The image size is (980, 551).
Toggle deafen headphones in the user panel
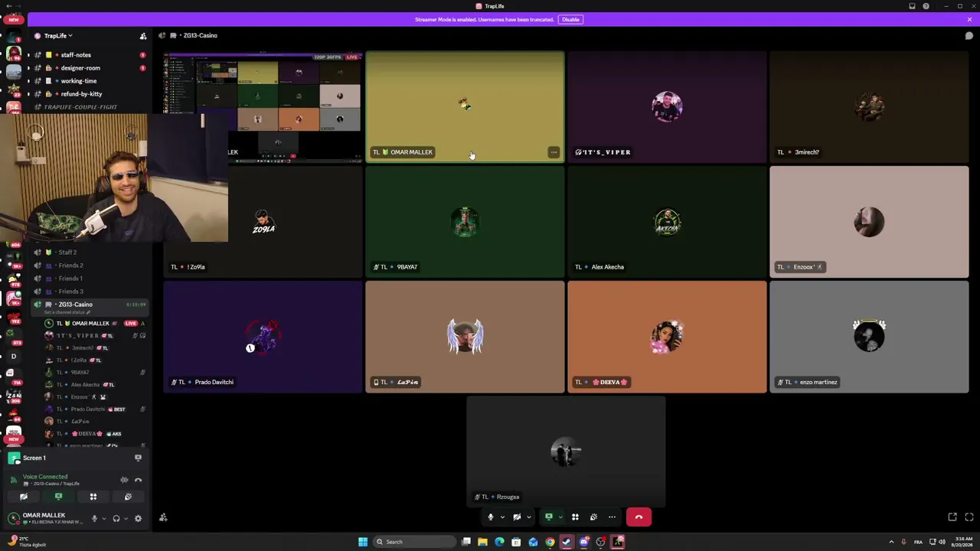coord(116,518)
